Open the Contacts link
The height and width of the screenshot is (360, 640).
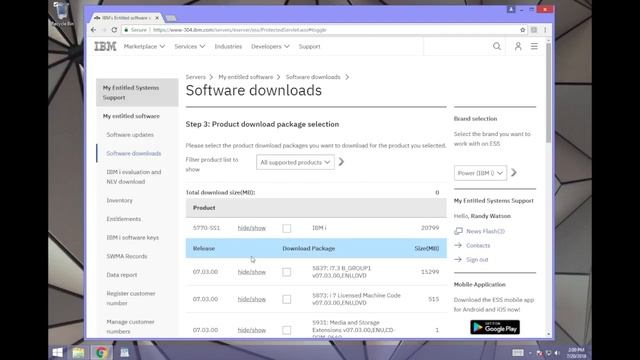point(478,245)
